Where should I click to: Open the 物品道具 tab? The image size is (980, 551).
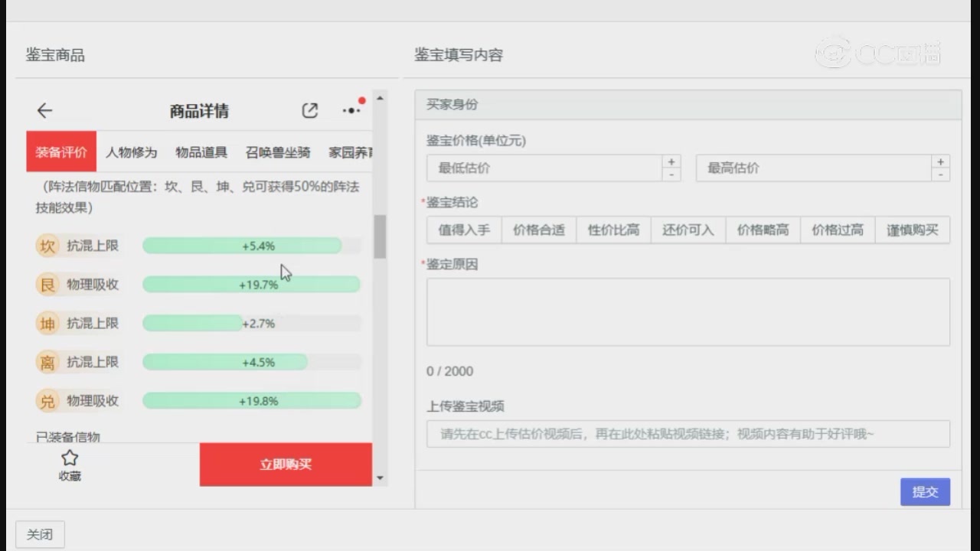201,152
